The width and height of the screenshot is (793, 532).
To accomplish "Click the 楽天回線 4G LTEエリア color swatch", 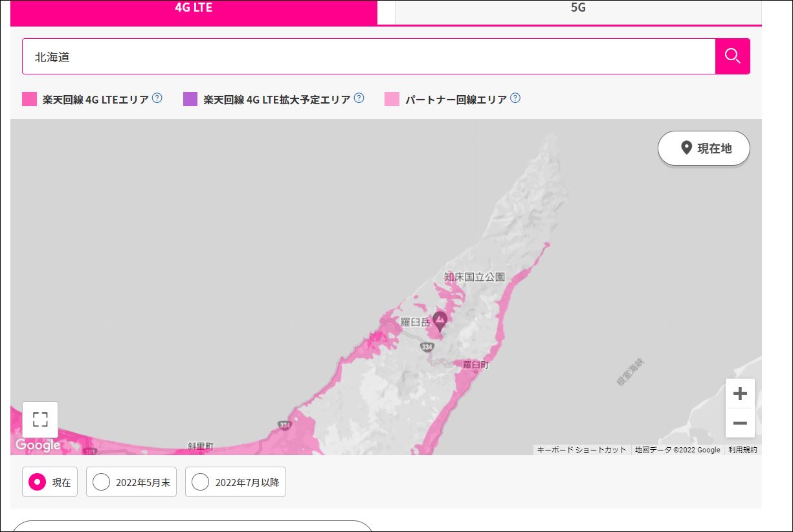I will tap(29, 99).
